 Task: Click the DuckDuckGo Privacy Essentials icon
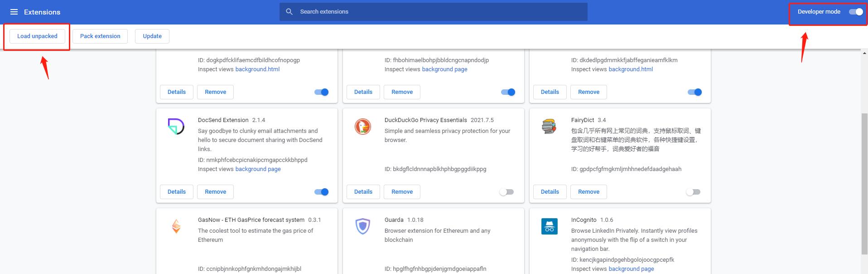point(363,127)
